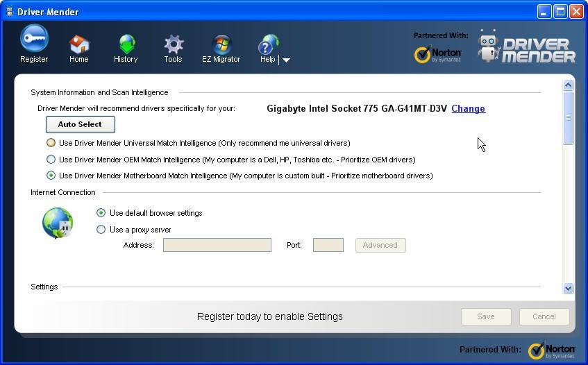The height and width of the screenshot is (365, 588).
Task: Click 'Gigabyte Intel Socket 775 GA-G41MT-D3V' text
Action: pos(357,109)
